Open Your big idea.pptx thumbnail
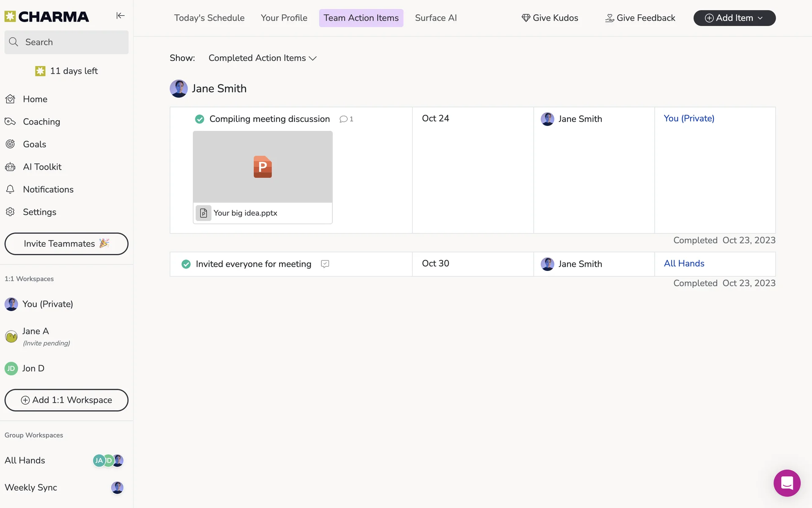This screenshot has width=812, height=508. tap(263, 167)
